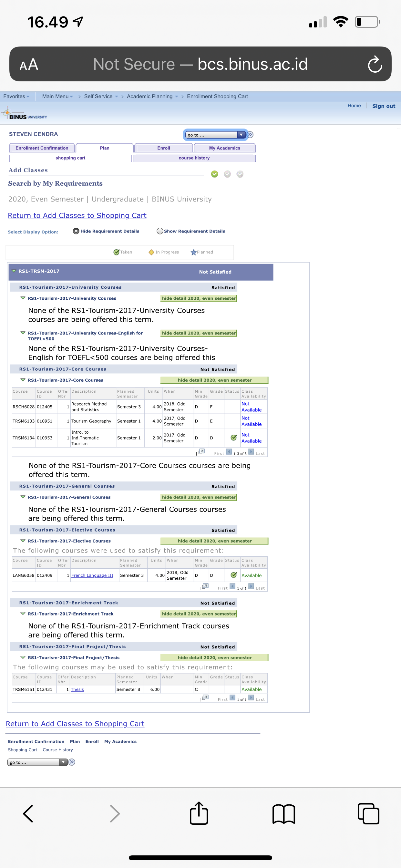Switch to the My Academics tab

pyautogui.click(x=224, y=148)
